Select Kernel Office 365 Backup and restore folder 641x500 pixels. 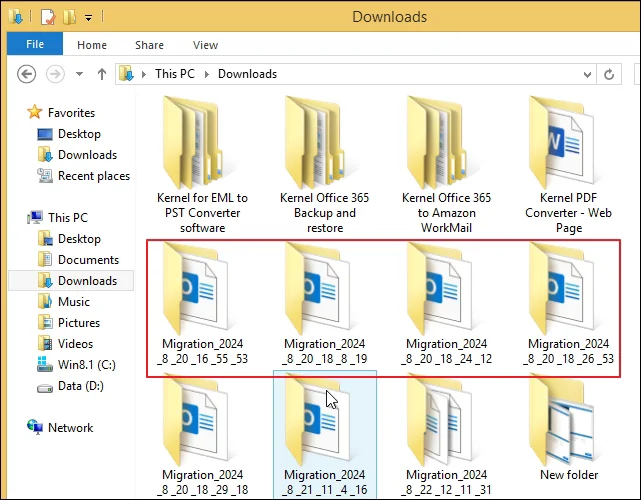[325, 164]
